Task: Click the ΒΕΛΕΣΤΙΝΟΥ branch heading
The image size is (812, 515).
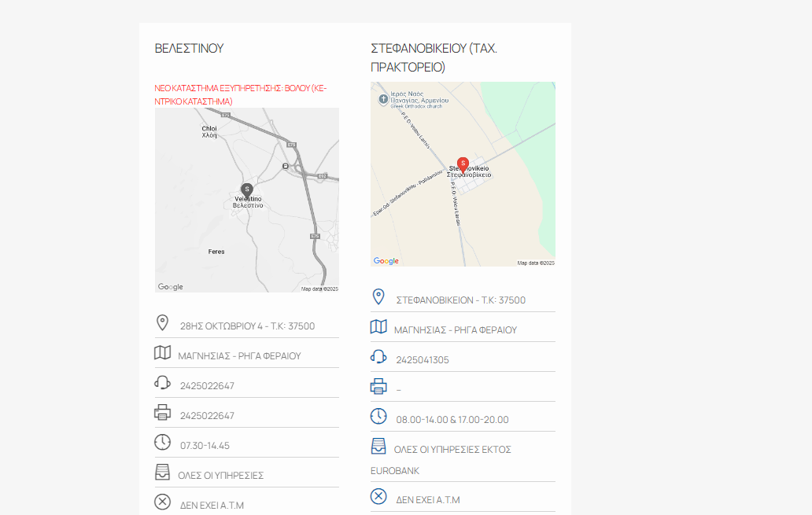Action: pos(189,48)
